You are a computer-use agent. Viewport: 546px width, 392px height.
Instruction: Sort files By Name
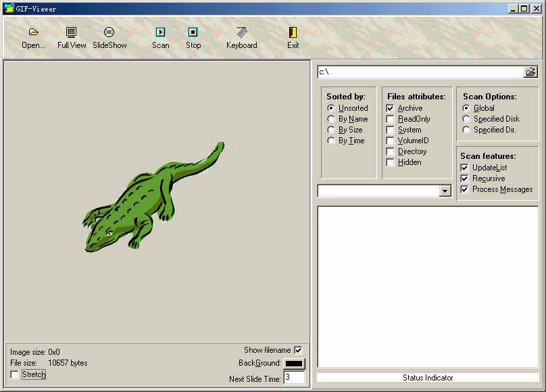point(331,119)
